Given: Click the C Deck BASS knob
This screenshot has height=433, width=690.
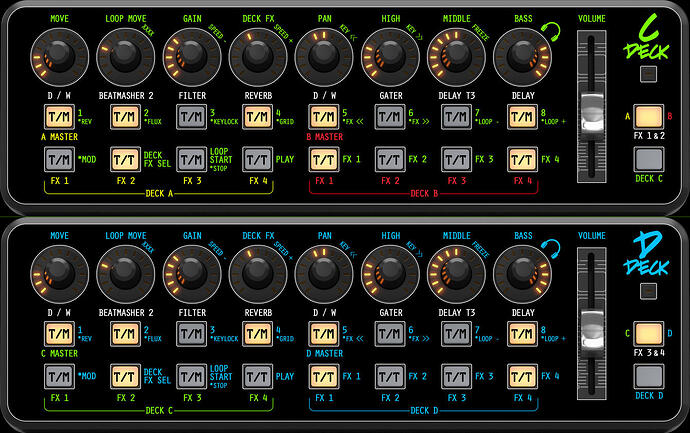Looking at the screenshot, I should pos(523,57).
